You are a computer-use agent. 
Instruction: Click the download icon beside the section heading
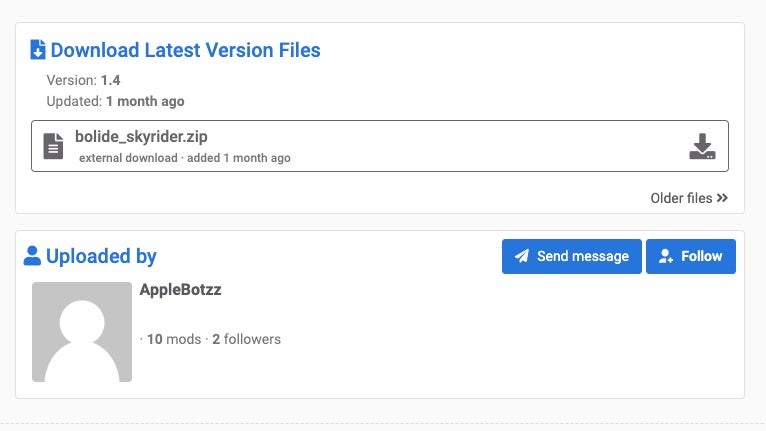coord(38,50)
